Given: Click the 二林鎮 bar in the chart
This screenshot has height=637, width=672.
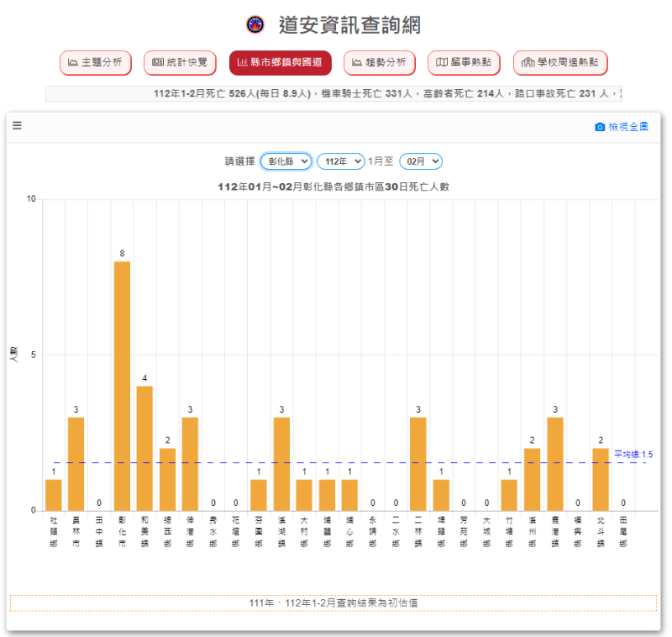Looking at the screenshot, I should click(417, 464).
